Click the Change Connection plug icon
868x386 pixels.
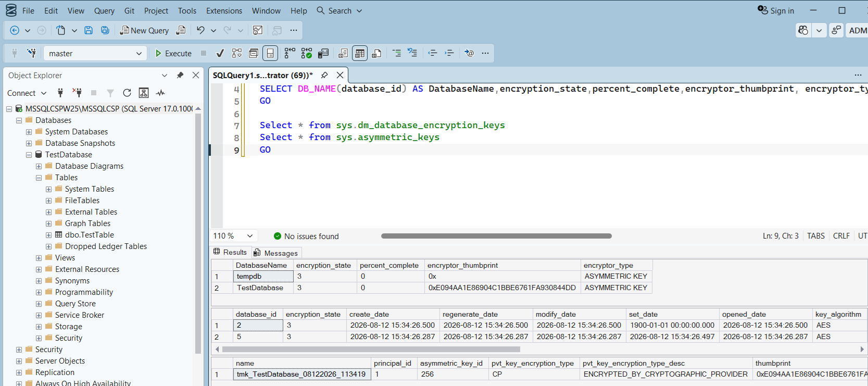tap(31, 53)
